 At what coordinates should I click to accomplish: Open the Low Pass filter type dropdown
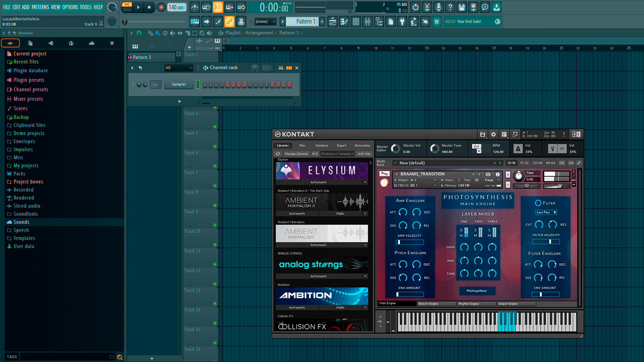[546, 213]
